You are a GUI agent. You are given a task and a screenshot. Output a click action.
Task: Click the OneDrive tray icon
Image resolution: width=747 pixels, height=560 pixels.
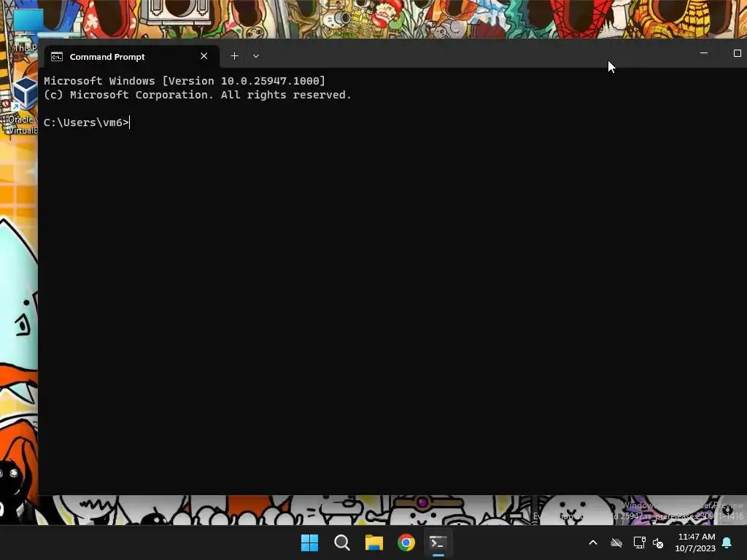tap(616, 542)
